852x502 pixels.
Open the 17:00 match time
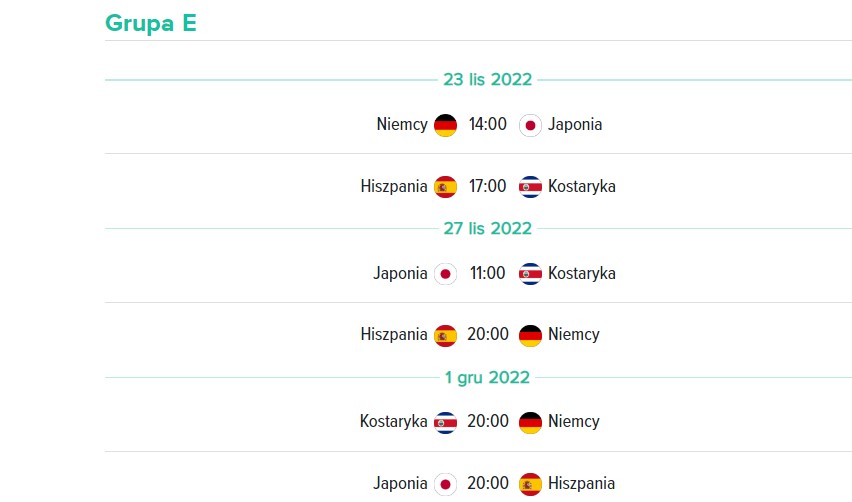click(x=487, y=186)
